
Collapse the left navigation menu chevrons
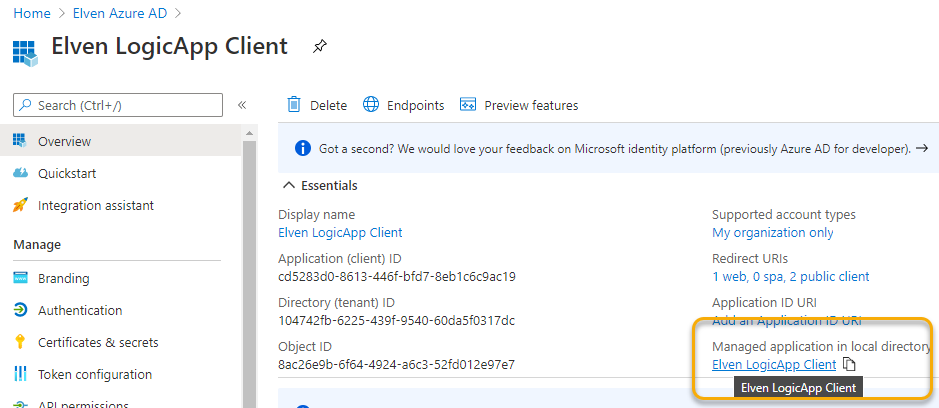pyautogui.click(x=242, y=105)
